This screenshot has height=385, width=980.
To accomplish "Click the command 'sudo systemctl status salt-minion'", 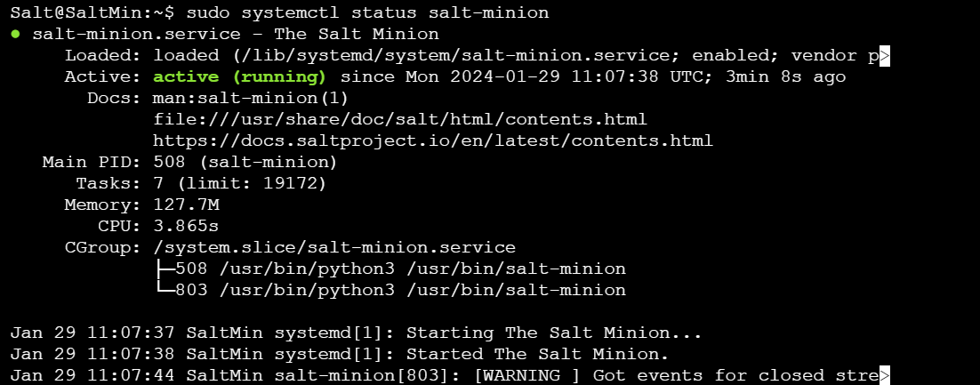I will [367, 12].
